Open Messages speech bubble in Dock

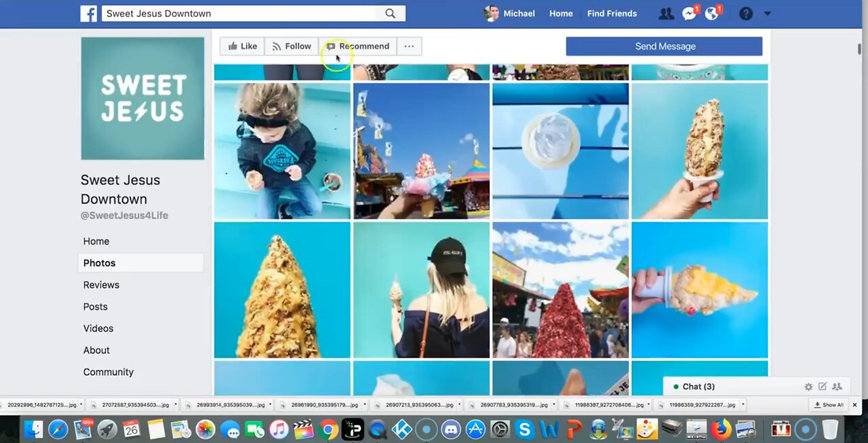coord(230,429)
